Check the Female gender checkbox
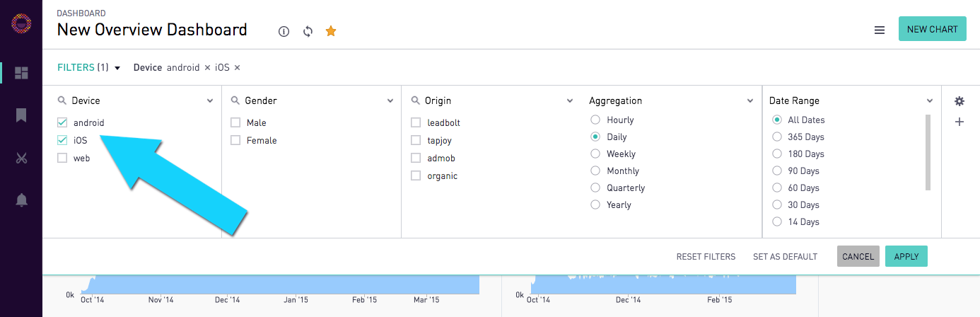 [x=235, y=141]
